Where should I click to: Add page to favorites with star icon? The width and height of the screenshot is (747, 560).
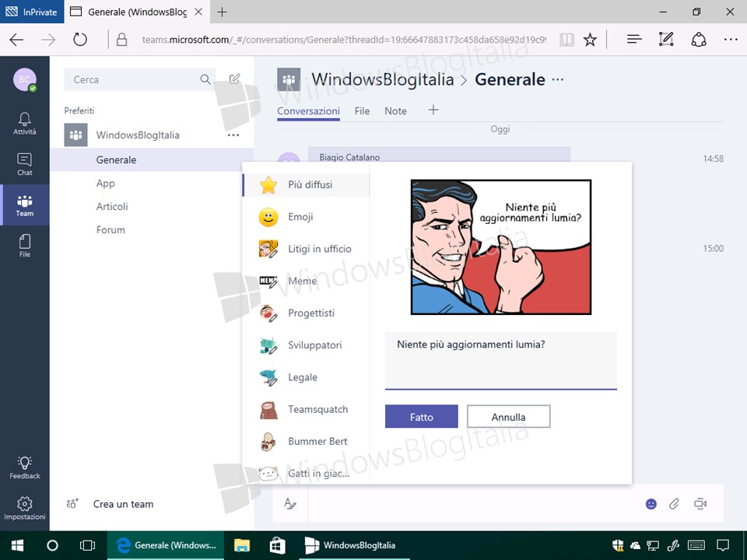[x=591, y=40]
